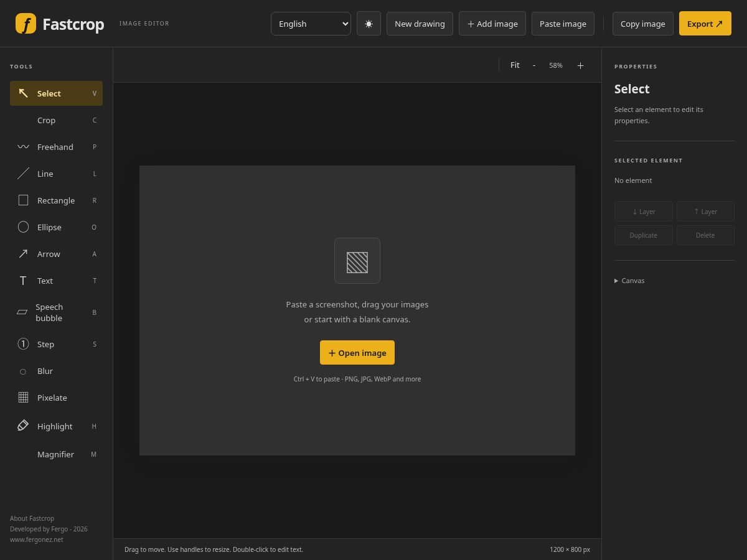Choose the Step number tool icon
Viewport: 747px width, 560px height.
coord(23,344)
